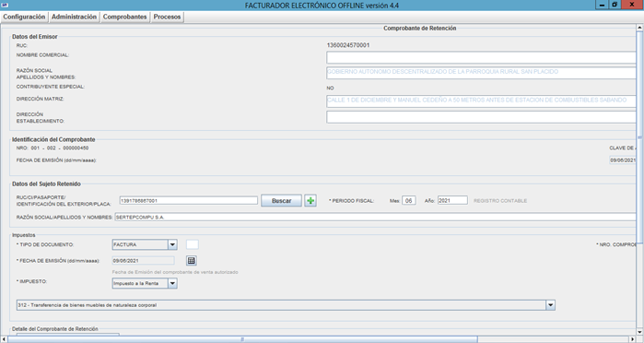Click the horizontal scrollbar right arrow
This screenshot has width=644, height=343.
[x=633, y=339]
